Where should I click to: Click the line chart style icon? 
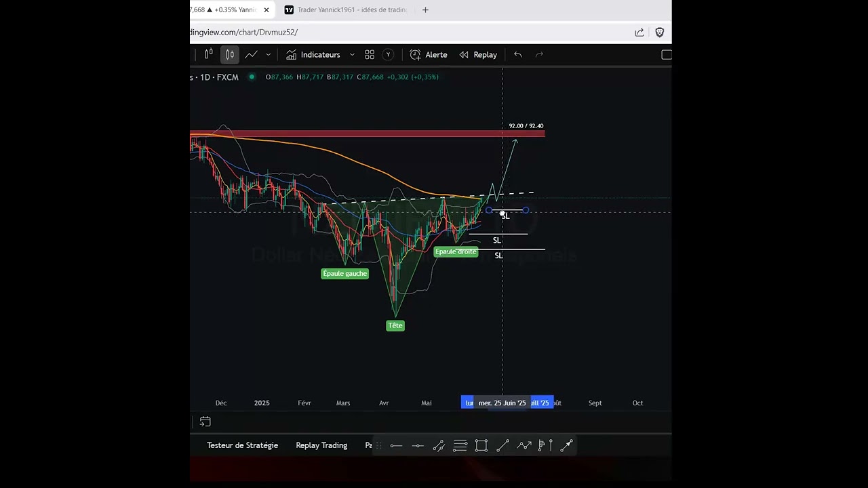pyautogui.click(x=252, y=55)
